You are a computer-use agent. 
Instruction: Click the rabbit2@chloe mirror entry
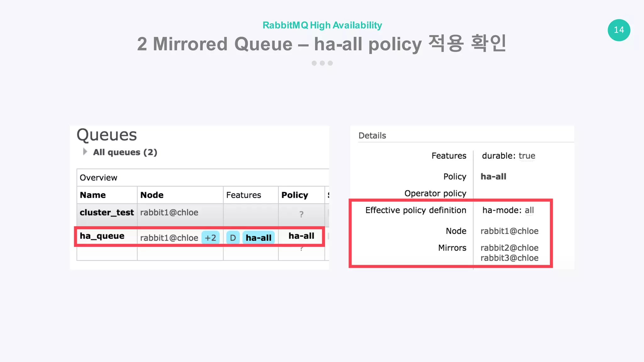point(509,248)
